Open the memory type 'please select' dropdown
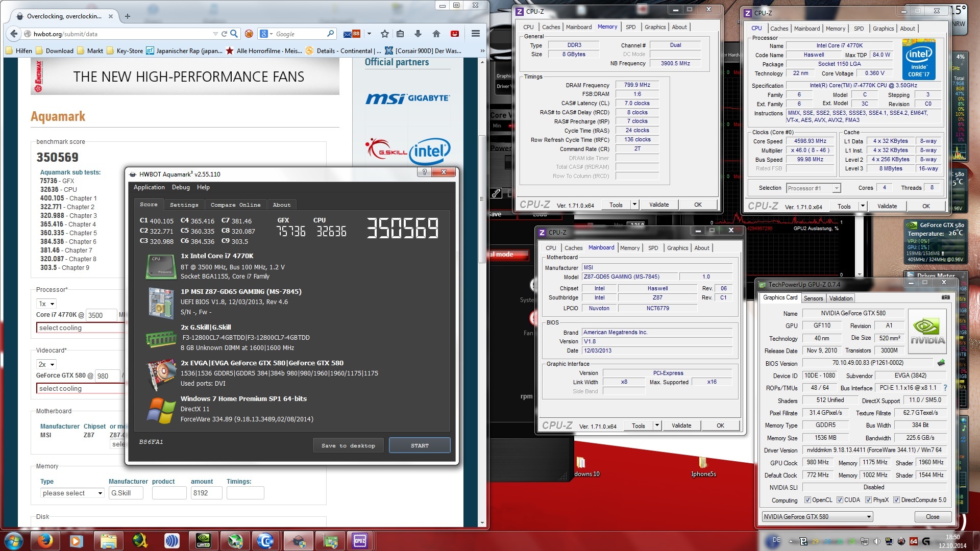The width and height of the screenshot is (980, 551). [x=72, y=493]
